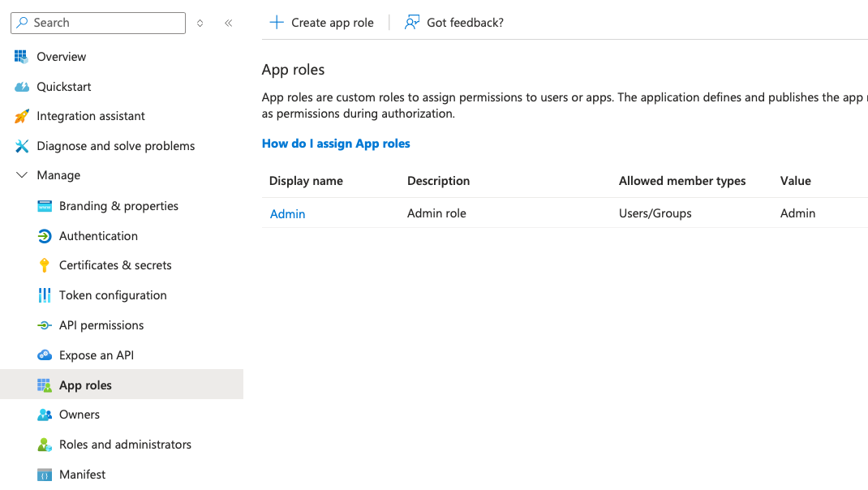
Task: Click the feedback person icon
Action: point(412,22)
